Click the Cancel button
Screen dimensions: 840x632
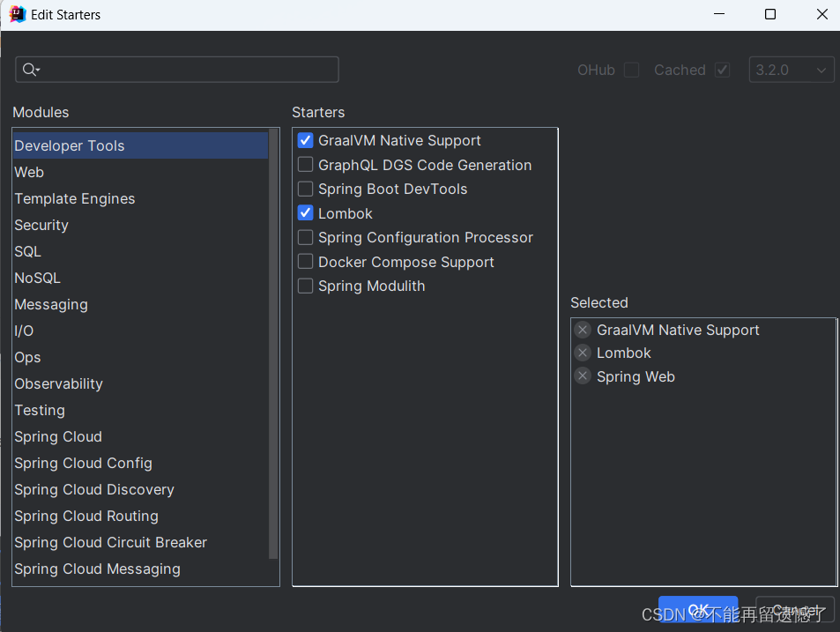[795, 609]
